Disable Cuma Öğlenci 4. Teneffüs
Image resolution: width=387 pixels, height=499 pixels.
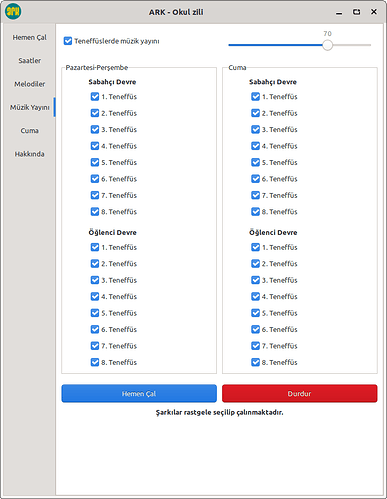click(256, 296)
